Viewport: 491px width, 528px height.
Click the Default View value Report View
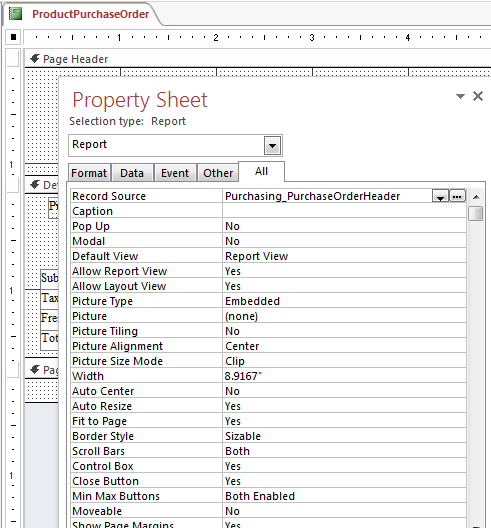pyautogui.click(x=257, y=256)
